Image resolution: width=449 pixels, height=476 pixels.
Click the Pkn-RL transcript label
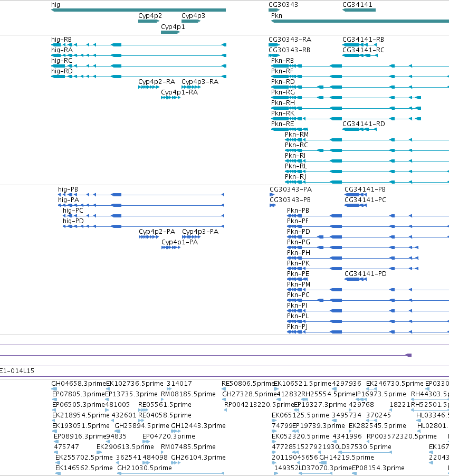(296, 166)
